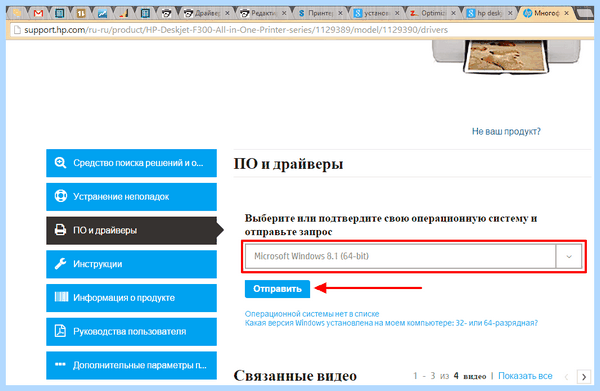The image size is (600, 391).
Task: Close the 'установ' tab
Action: (397, 13)
